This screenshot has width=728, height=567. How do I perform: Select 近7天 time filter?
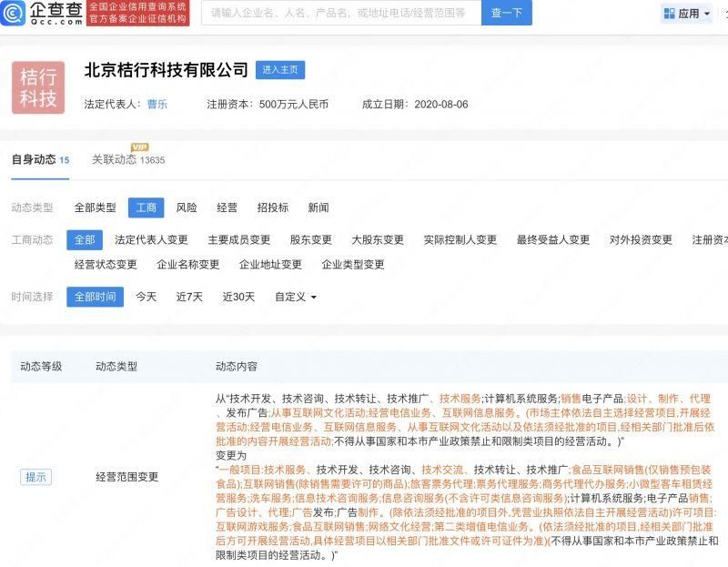pos(189,297)
